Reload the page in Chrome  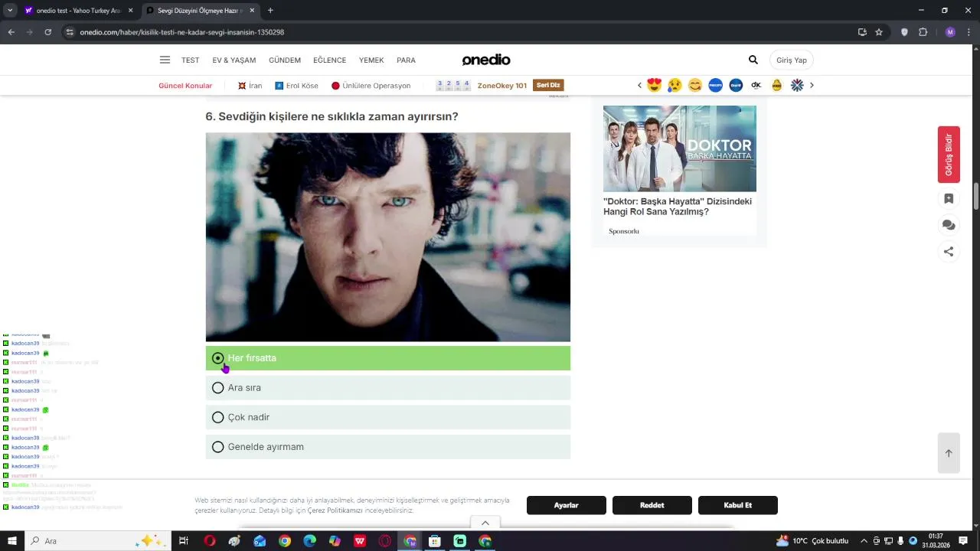pyautogui.click(x=47, y=32)
